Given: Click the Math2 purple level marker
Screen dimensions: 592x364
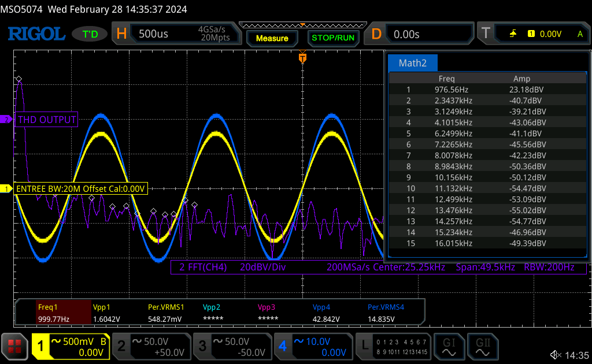Looking at the screenshot, I should [6, 119].
